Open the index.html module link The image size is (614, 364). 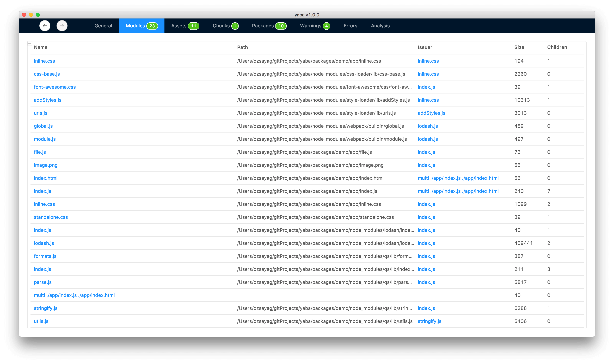(46, 178)
